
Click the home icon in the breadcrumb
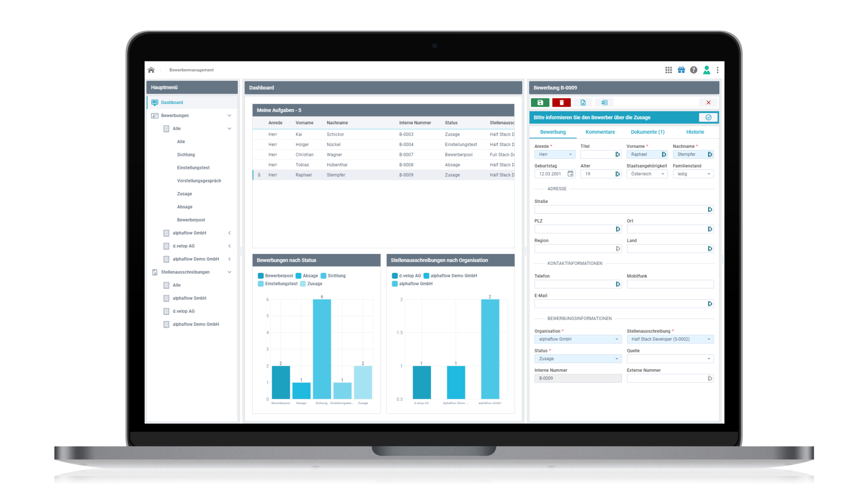coord(151,70)
